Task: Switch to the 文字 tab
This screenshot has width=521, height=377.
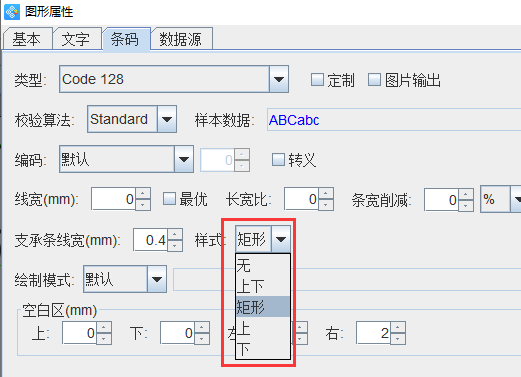Action: pyautogui.click(x=76, y=39)
